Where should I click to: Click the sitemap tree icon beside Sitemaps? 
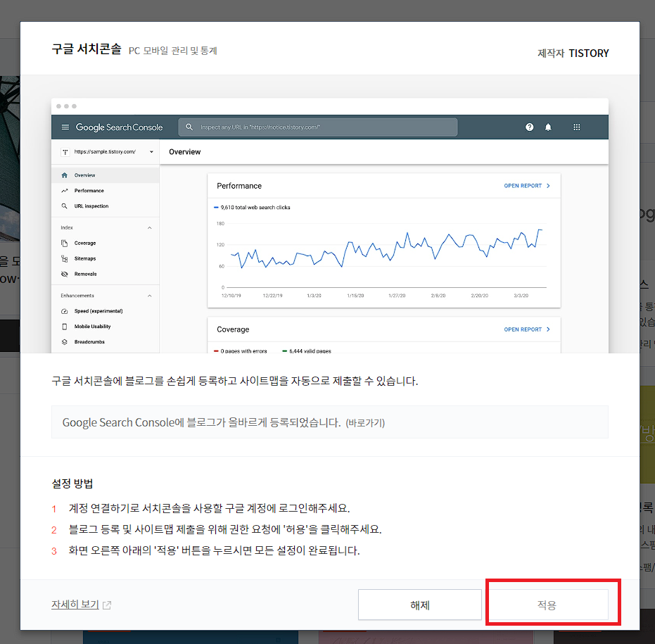tap(64, 259)
